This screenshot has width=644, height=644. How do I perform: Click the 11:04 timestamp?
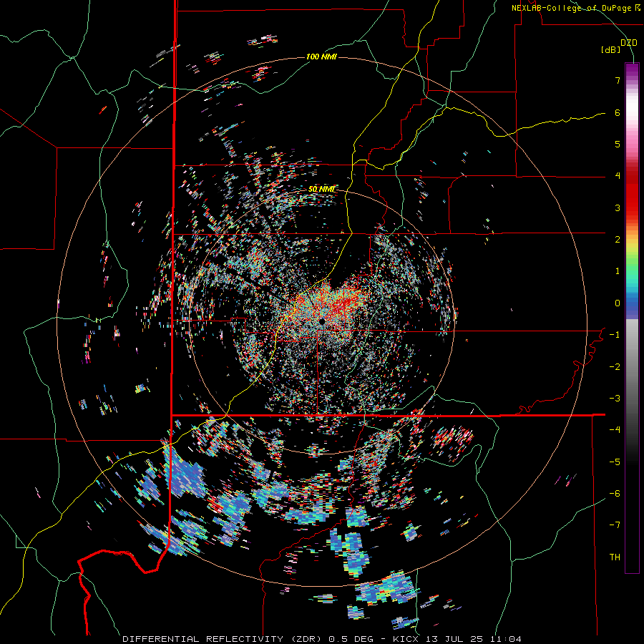coord(506,639)
